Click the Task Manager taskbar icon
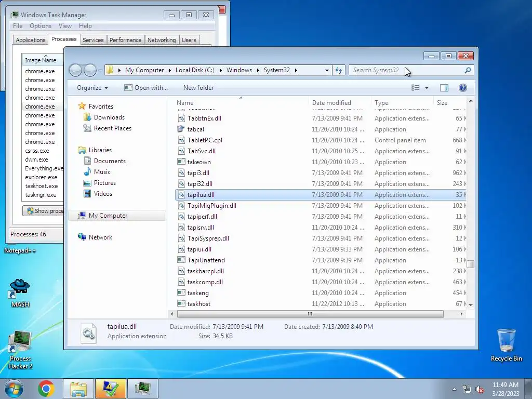 pos(142,389)
